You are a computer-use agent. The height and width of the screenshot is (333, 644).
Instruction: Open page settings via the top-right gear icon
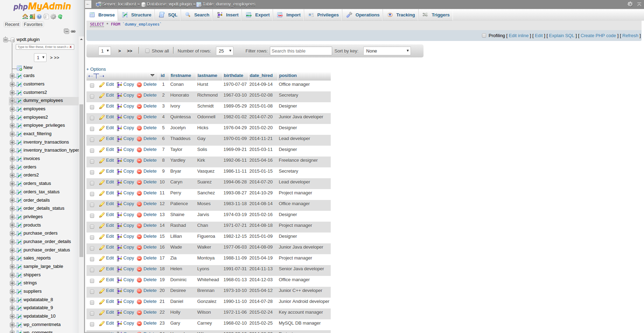(630, 4)
